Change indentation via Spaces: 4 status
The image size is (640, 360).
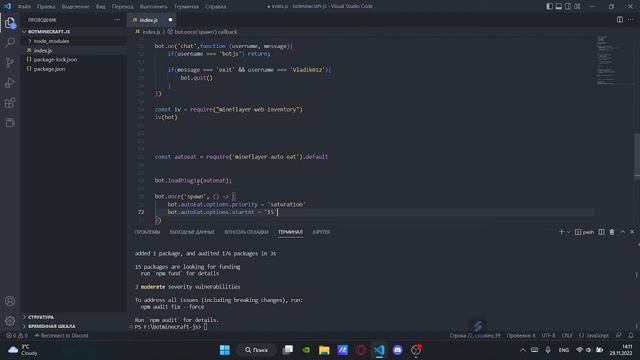[x=521, y=336]
